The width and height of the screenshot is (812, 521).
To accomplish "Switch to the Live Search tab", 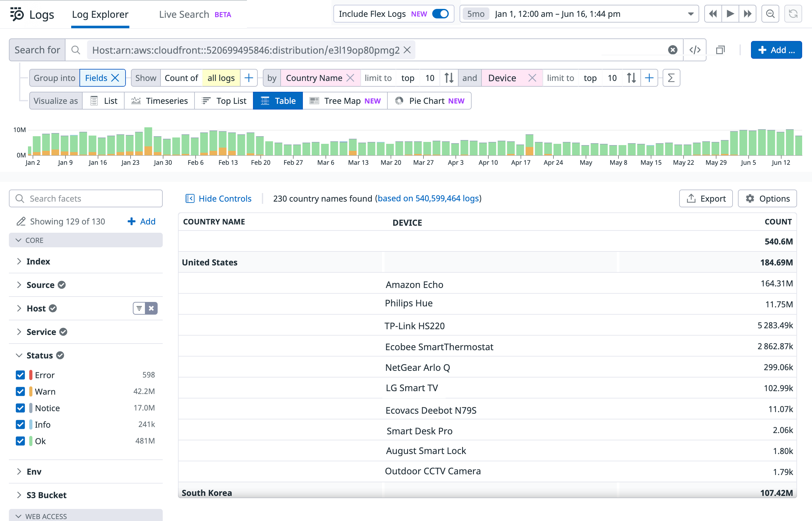I will (184, 14).
